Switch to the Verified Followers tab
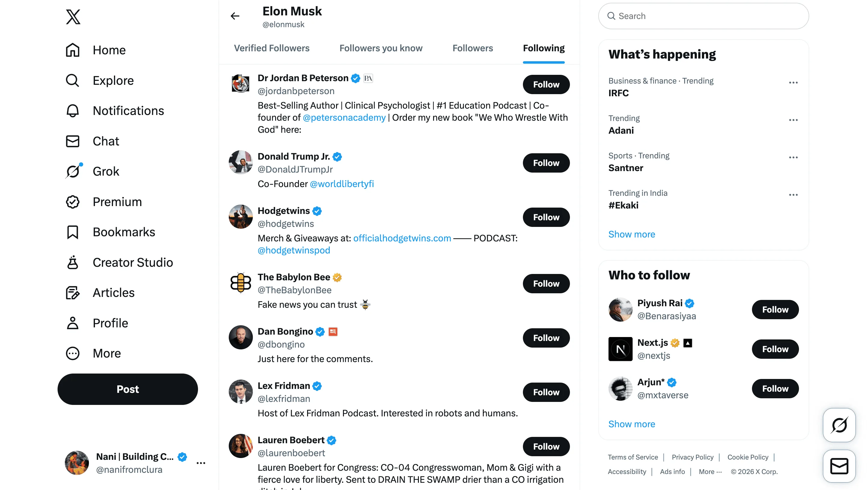868x490 pixels. 272,48
